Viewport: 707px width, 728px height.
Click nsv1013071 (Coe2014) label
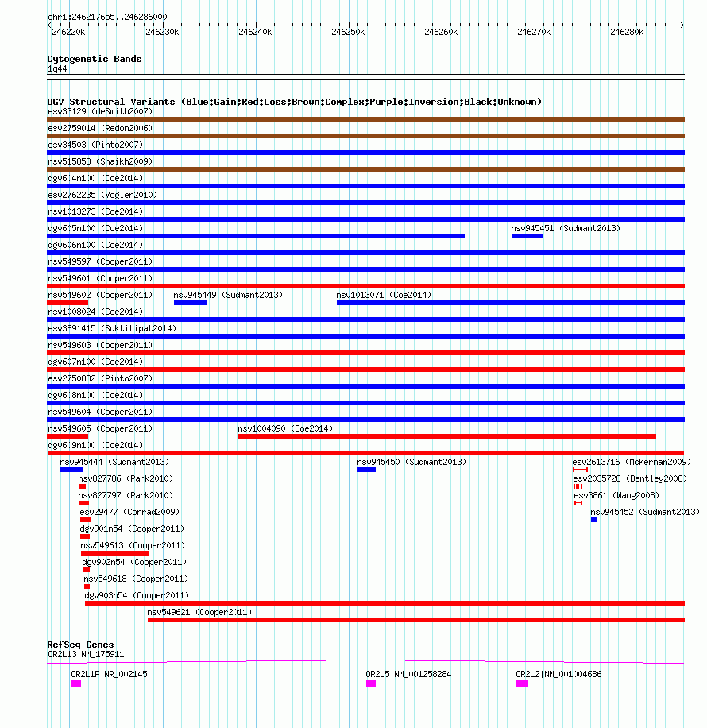pyautogui.click(x=384, y=296)
